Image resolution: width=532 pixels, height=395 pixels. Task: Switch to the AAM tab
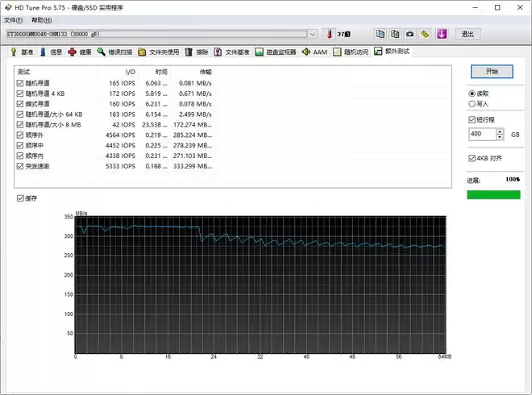click(314, 52)
